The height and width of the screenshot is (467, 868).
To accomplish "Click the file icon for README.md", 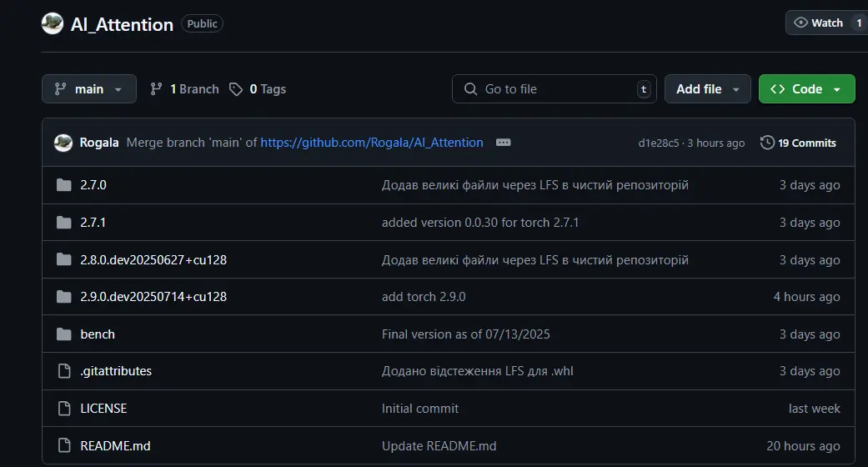I will [64, 445].
